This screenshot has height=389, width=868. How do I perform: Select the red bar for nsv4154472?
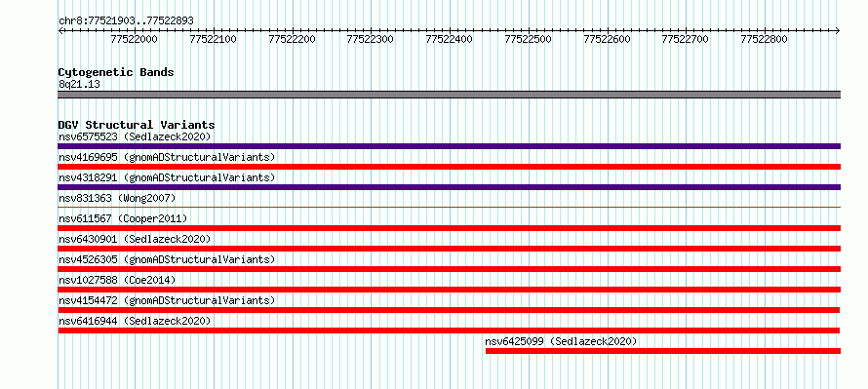[x=449, y=310]
